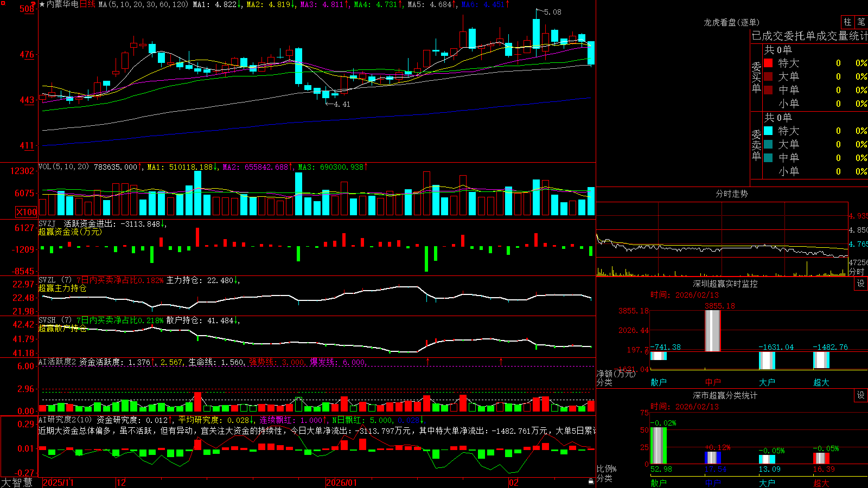Click the 日线 period label
This screenshot has height=488, width=868.
point(87,4)
